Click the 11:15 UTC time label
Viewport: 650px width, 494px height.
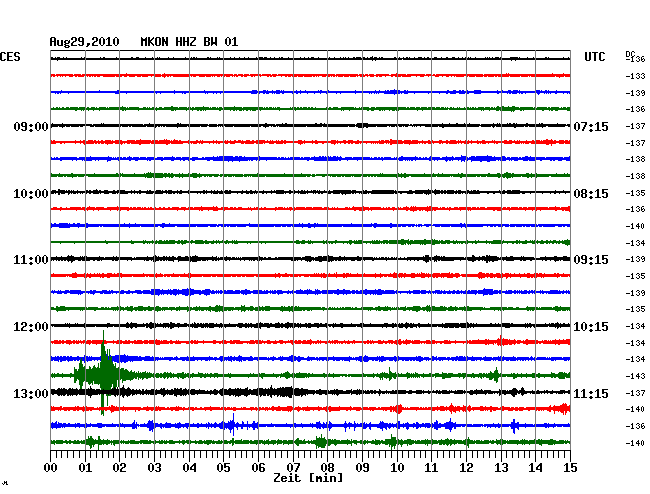point(591,393)
